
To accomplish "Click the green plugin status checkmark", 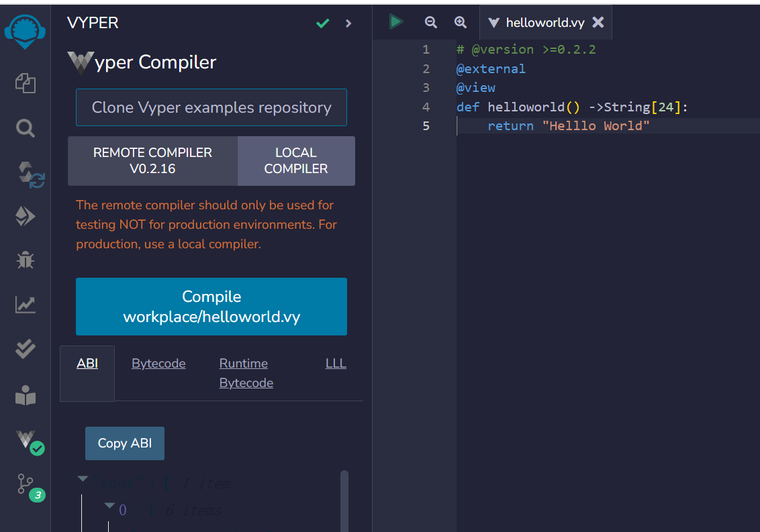I will click(x=323, y=23).
